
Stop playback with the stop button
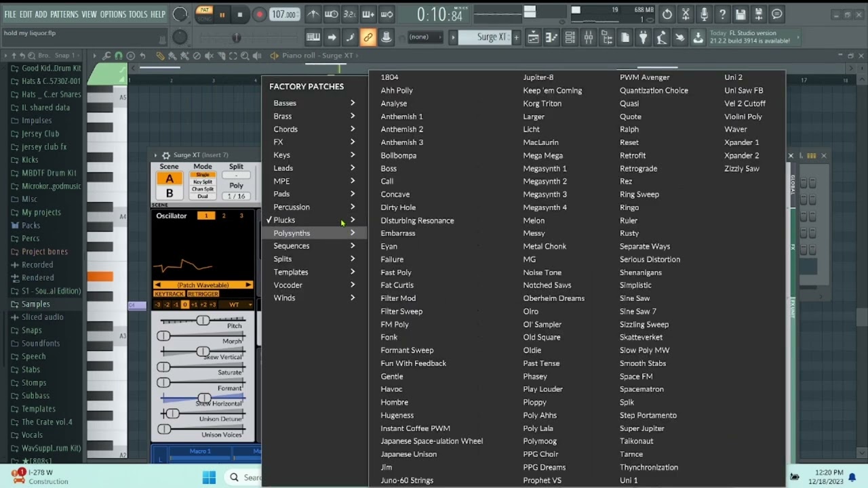(239, 14)
